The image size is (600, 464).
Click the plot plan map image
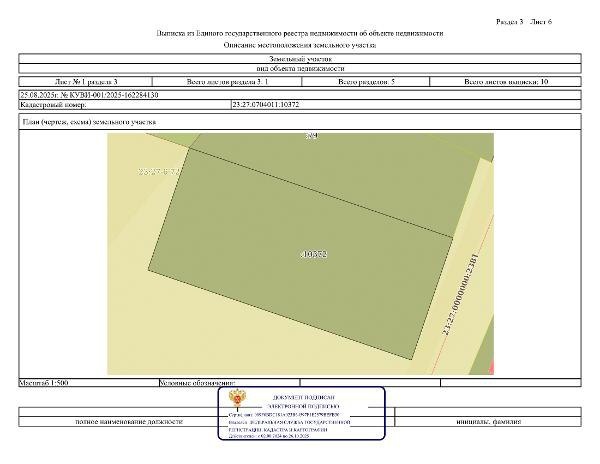pyautogui.click(x=300, y=254)
